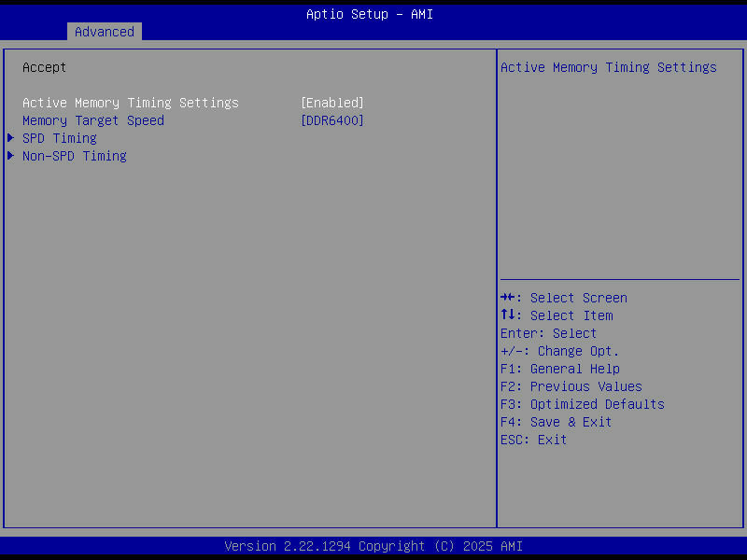
Task: Click the Accept label
Action: 45,67
